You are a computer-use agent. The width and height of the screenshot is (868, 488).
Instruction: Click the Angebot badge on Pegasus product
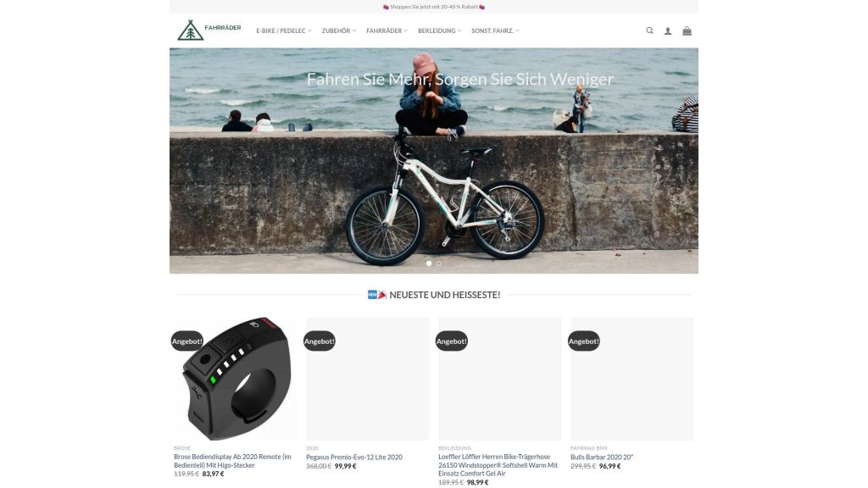(x=319, y=341)
